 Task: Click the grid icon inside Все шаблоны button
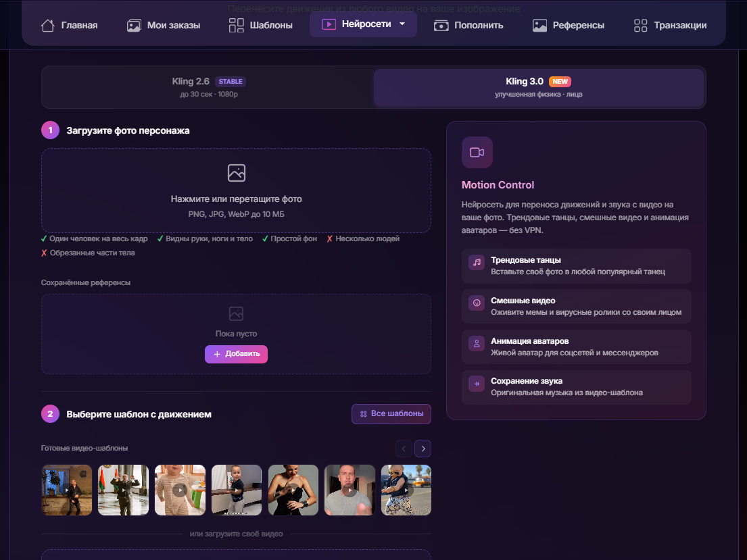point(364,414)
